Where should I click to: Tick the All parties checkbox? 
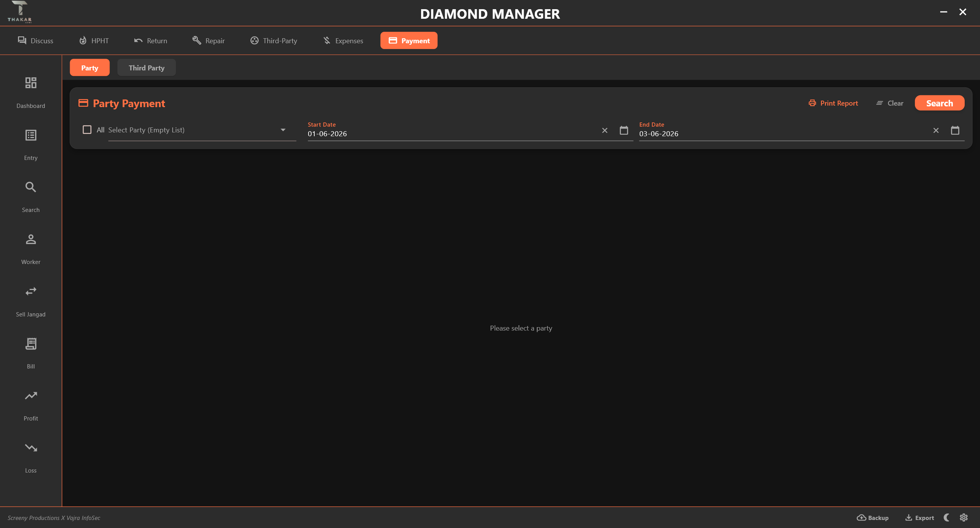(x=87, y=130)
